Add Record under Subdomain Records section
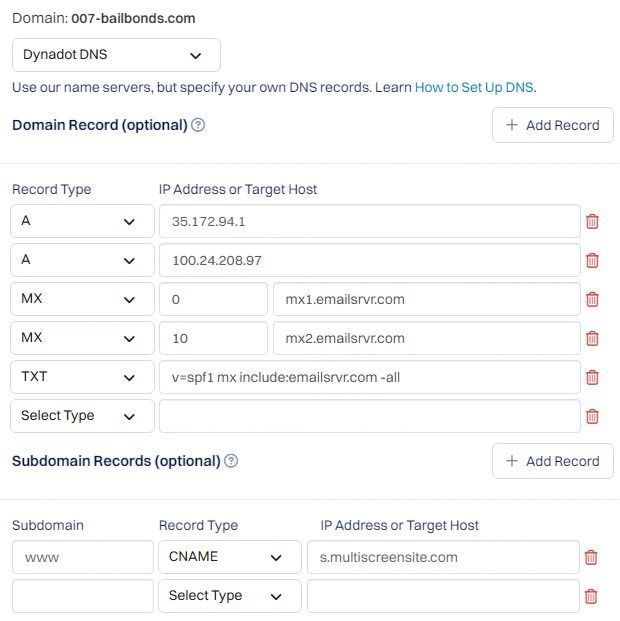The image size is (620, 621). (x=553, y=461)
